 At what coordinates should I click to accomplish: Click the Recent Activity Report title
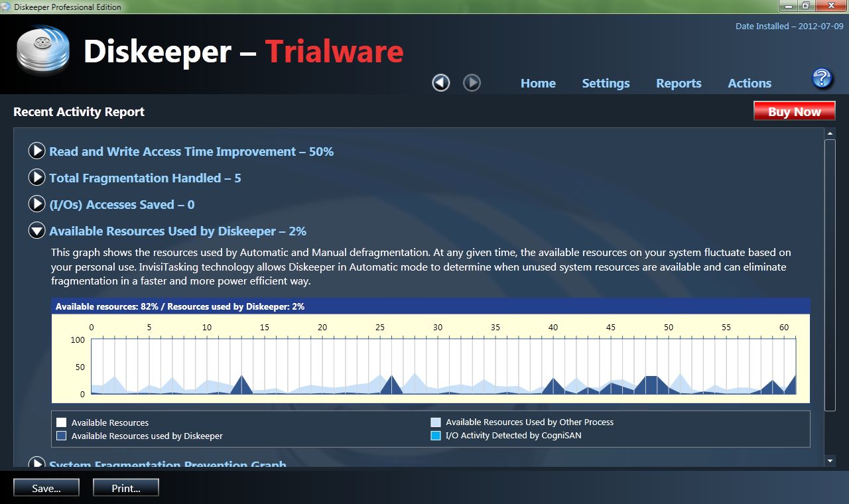tap(79, 112)
